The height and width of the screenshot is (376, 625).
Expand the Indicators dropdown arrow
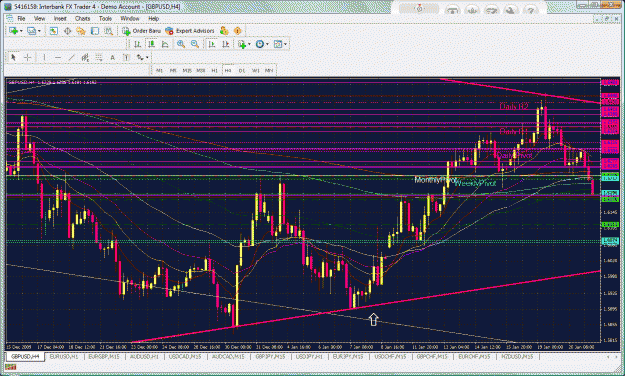coord(249,44)
